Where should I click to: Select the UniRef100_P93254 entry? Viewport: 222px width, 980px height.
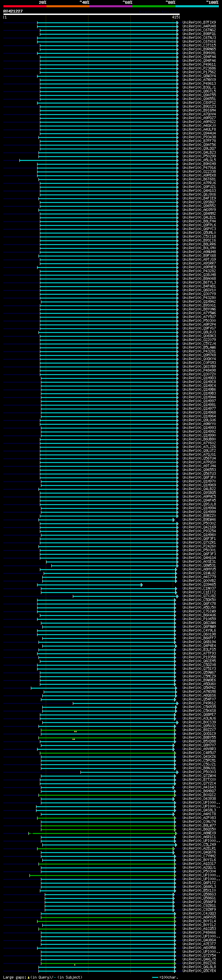pos(199,531)
